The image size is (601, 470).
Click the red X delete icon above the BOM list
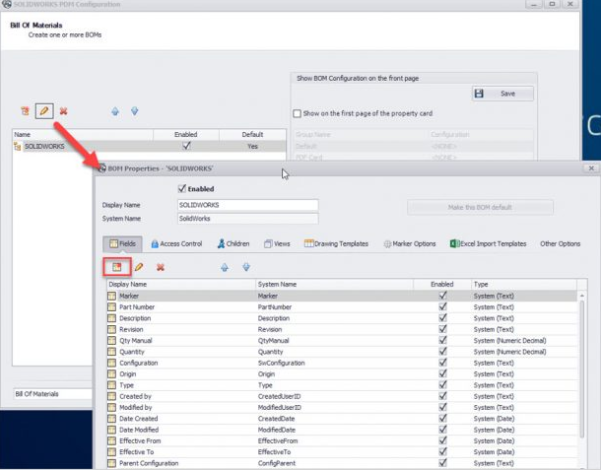pos(64,110)
